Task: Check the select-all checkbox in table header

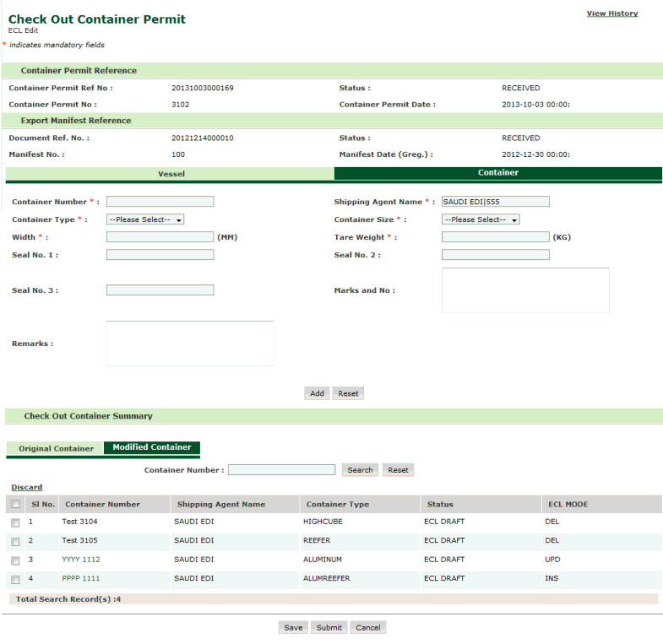Action: point(15,505)
